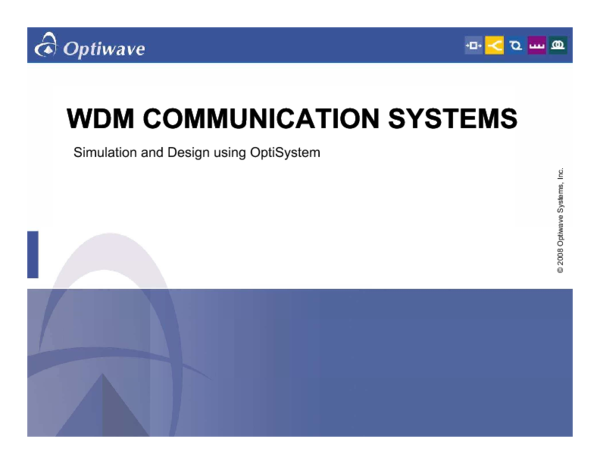600x464 pixels.
Task: Click the purple ruler icon
Action: pos(536,46)
